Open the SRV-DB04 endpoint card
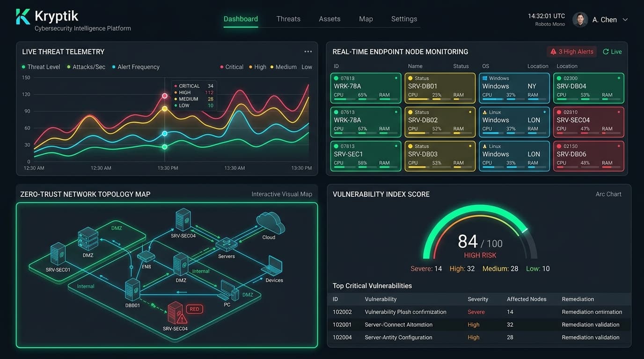This screenshot has height=359, width=644. (589, 88)
